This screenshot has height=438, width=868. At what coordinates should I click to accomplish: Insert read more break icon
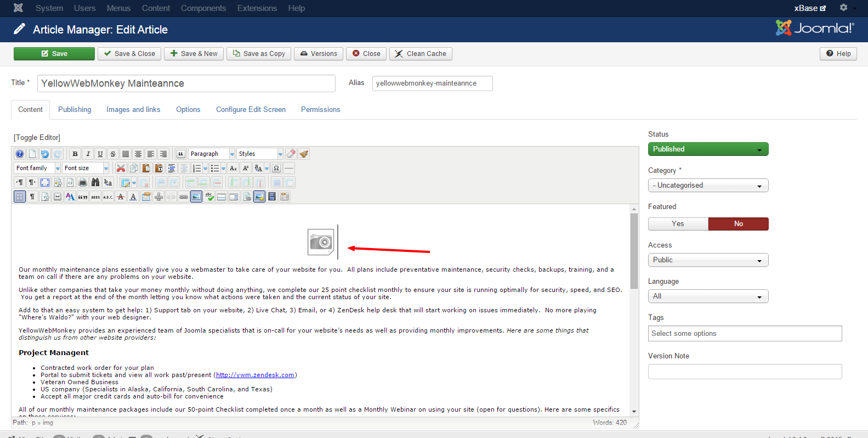(x=222, y=197)
